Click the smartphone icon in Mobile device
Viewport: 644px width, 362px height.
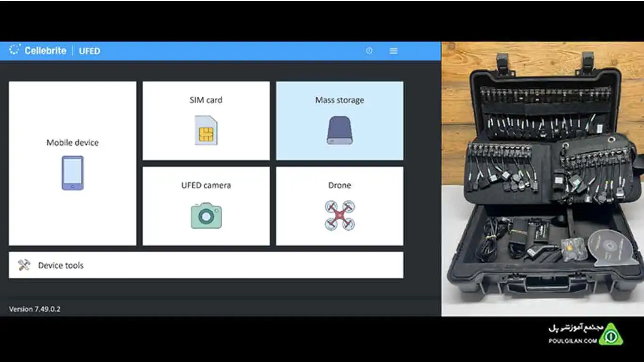73,173
